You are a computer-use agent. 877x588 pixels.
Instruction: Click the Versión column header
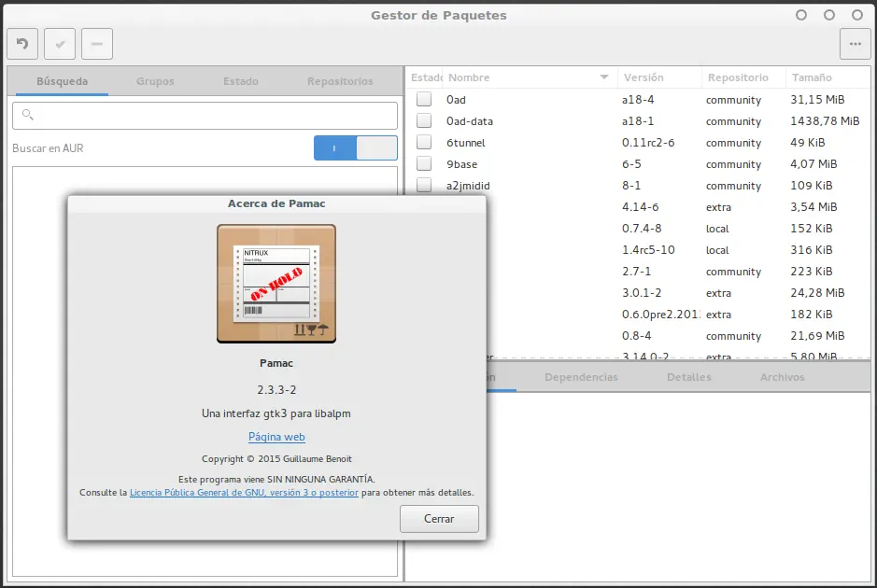coord(659,77)
